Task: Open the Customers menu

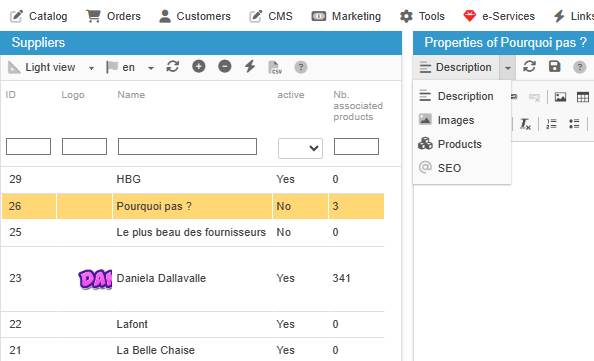Action: 195,16
